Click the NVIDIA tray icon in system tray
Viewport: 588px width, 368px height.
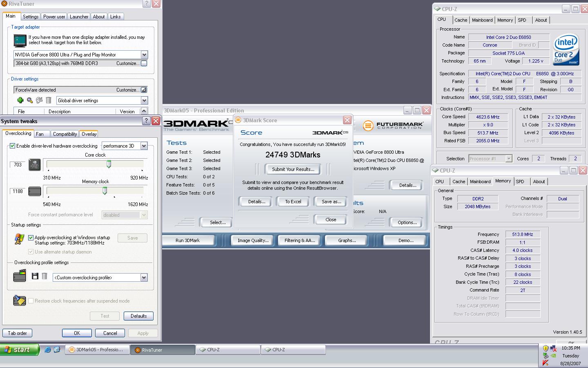tap(553, 356)
